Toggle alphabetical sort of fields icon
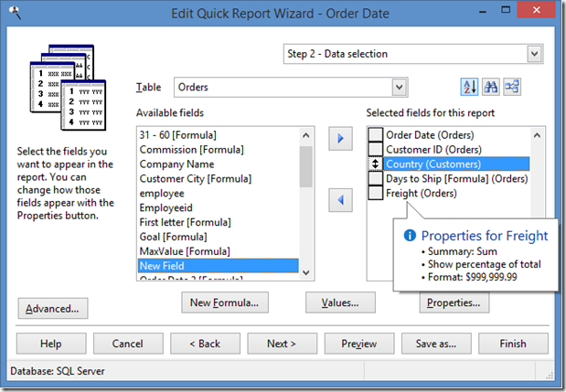This screenshot has height=392, width=566. (x=469, y=87)
